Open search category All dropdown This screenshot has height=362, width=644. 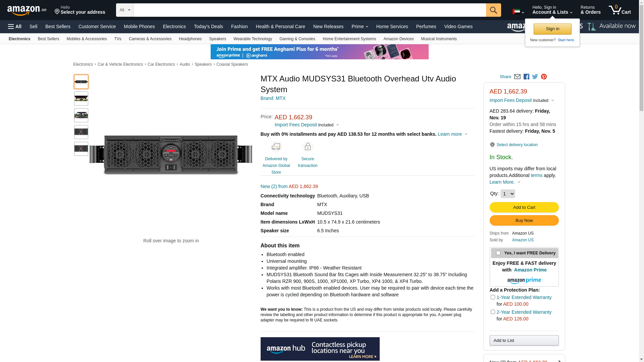125,10
